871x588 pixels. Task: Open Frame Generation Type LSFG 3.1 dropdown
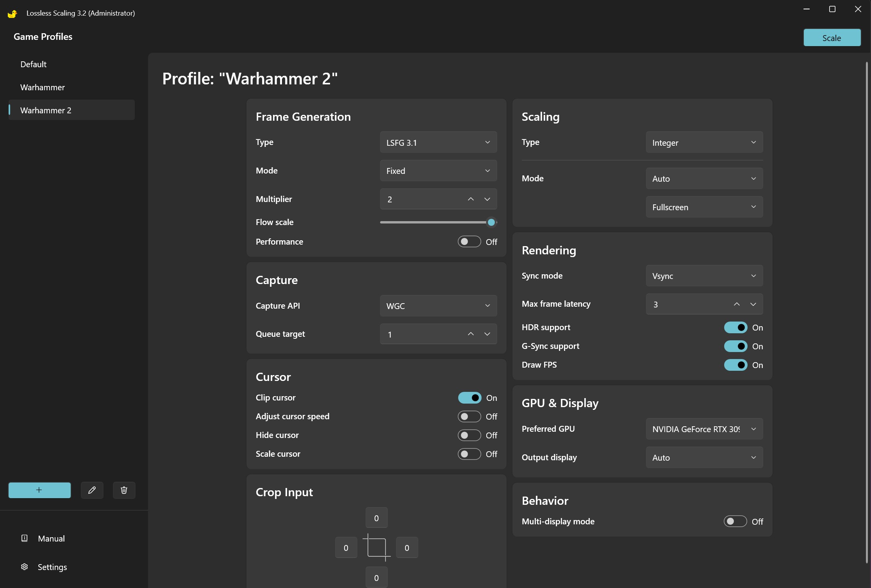point(438,142)
